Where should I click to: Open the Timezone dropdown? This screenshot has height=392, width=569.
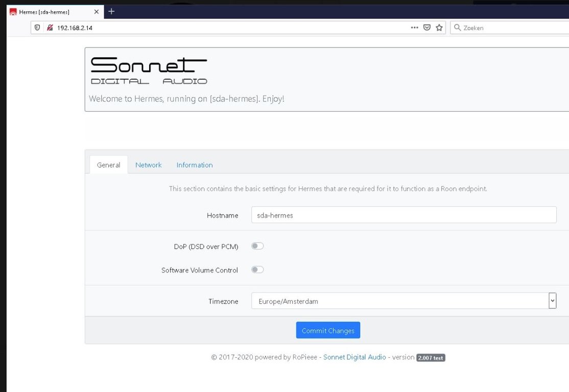pos(404,301)
